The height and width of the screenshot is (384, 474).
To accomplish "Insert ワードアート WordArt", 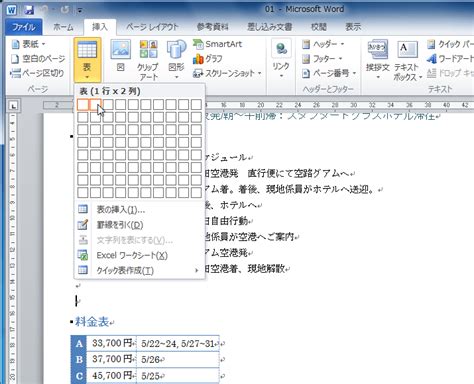I will pos(450,59).
